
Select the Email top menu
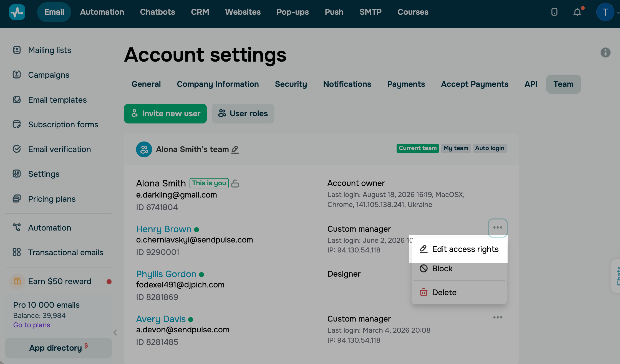tap(54, 12)
